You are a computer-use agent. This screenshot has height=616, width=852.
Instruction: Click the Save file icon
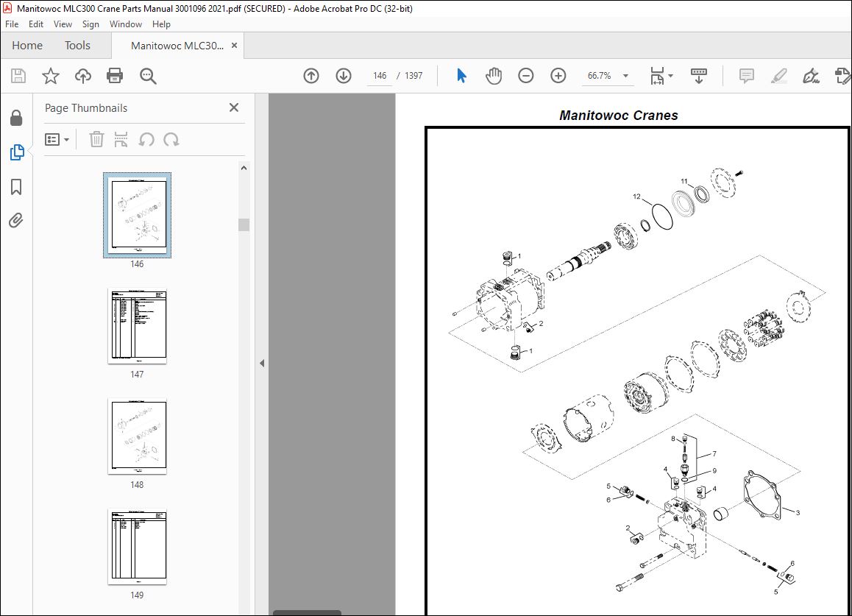point(18,76)
